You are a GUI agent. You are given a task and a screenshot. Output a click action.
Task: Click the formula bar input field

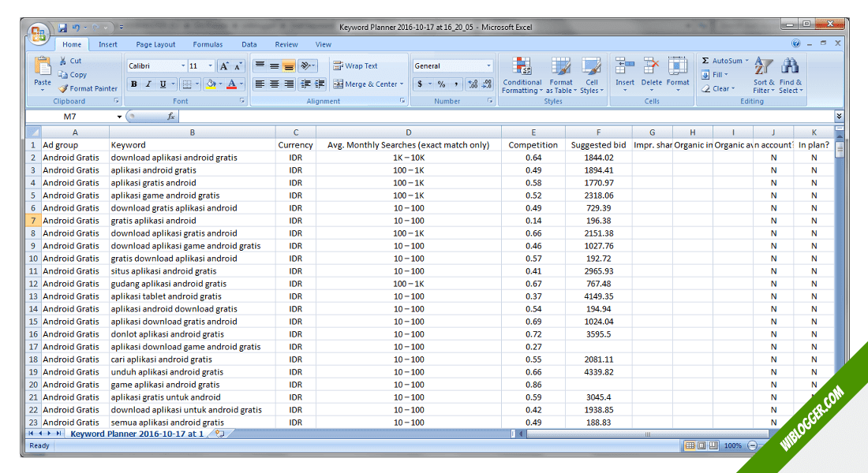point(507,116)
